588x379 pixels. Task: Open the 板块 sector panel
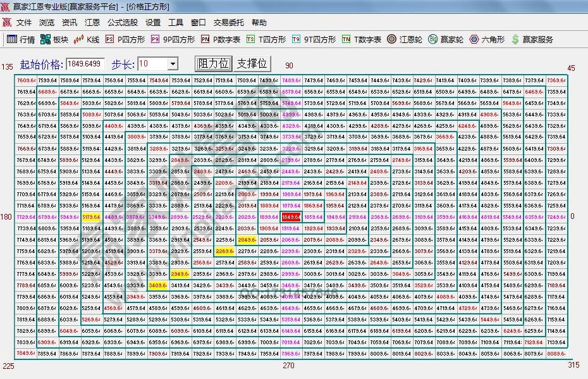(x=52, y=39)
